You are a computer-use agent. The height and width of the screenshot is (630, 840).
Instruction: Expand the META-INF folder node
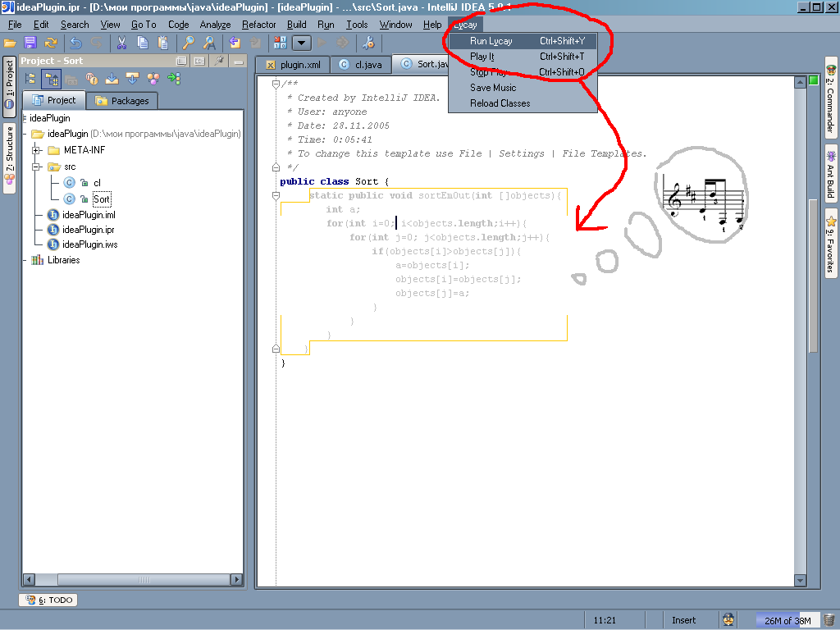(x=37, y=150)
